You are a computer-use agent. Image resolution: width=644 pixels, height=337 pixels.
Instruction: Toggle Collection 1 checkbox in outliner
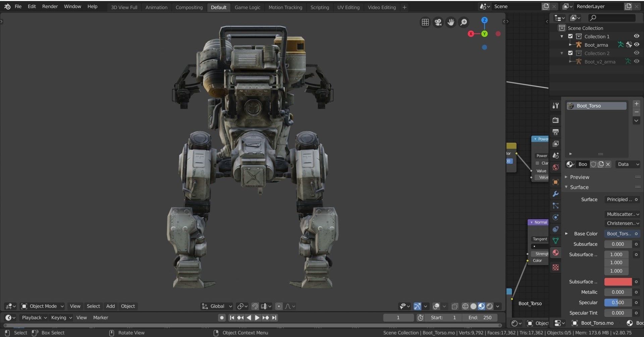pos(570,36)
